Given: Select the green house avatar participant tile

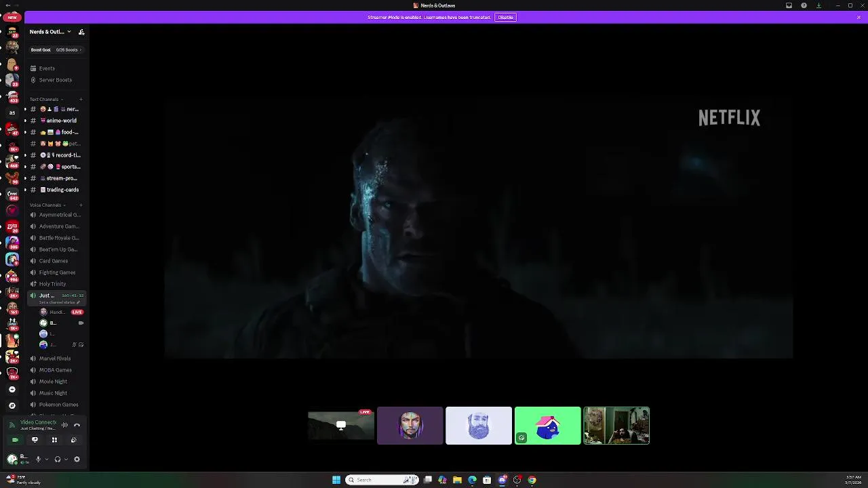Looking at the screenshot, I should pos(548,426).
